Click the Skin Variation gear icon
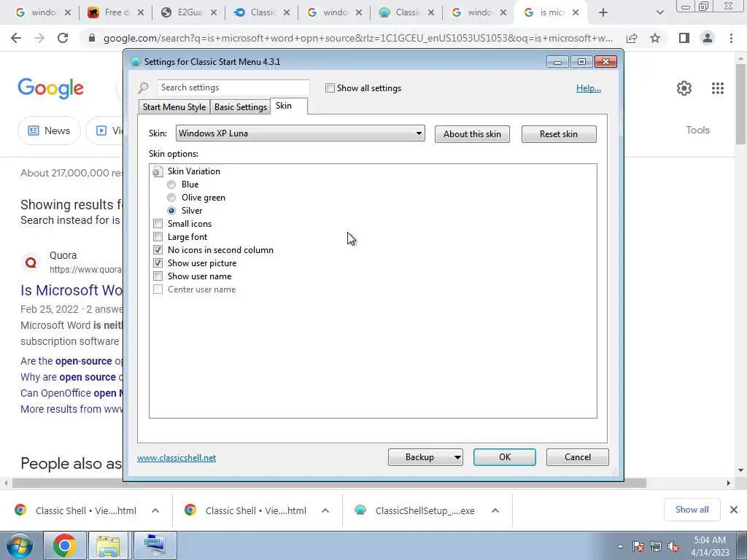This screenshot has width=747, height=560. tap(158, 171)
